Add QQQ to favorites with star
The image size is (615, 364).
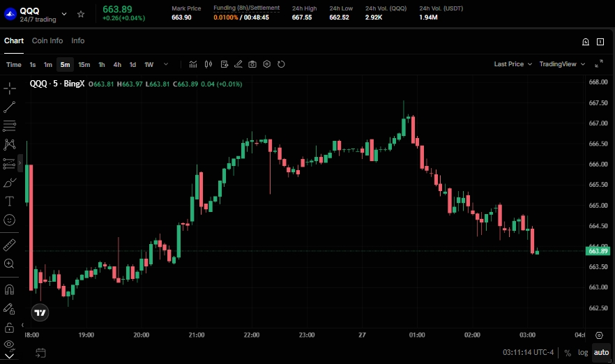point(81,14)
